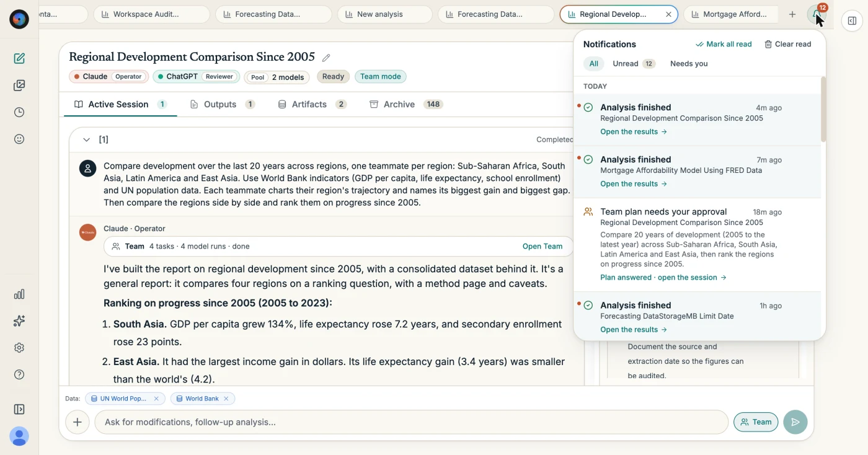Click the notifications bell icon

point(817,14)
